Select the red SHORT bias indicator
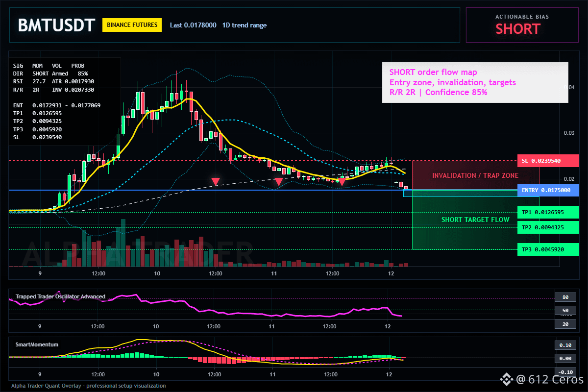 518,29
